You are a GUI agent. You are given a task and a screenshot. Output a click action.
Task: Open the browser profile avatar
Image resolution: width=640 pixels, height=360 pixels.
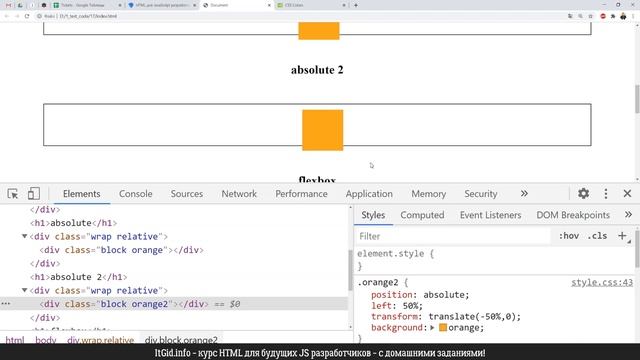tap(623, 16)
